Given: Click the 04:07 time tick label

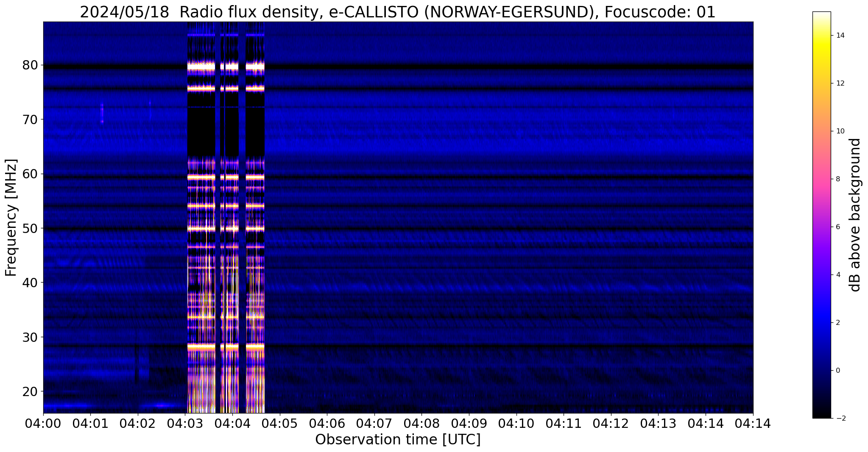Looking at the screenshot, I should [x=374, y=423].
